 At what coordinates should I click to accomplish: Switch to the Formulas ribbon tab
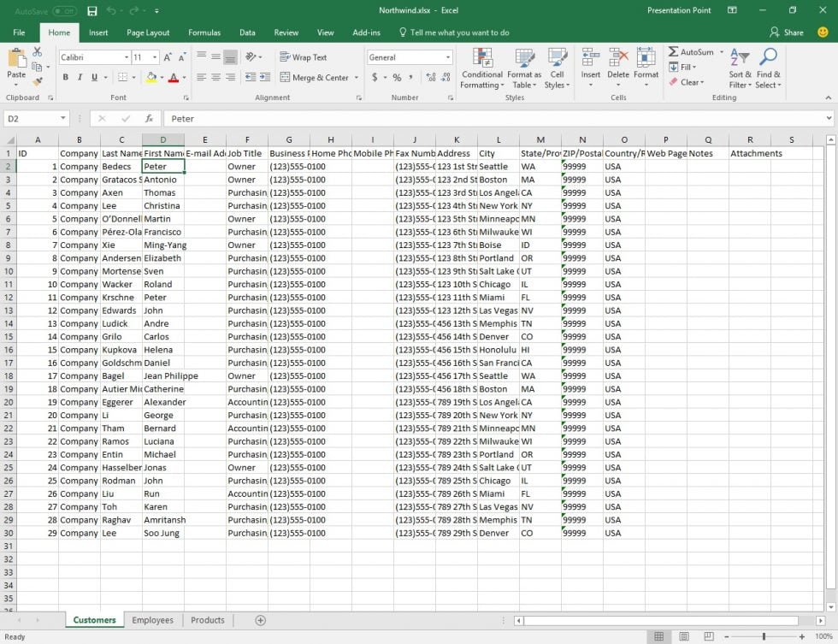tap(204, 32)
